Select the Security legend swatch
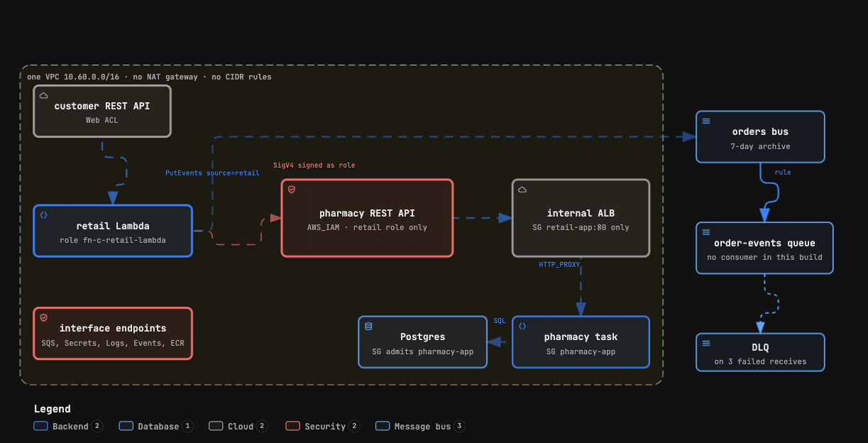This screenshot has width=868, height=443. coord(292,426)
